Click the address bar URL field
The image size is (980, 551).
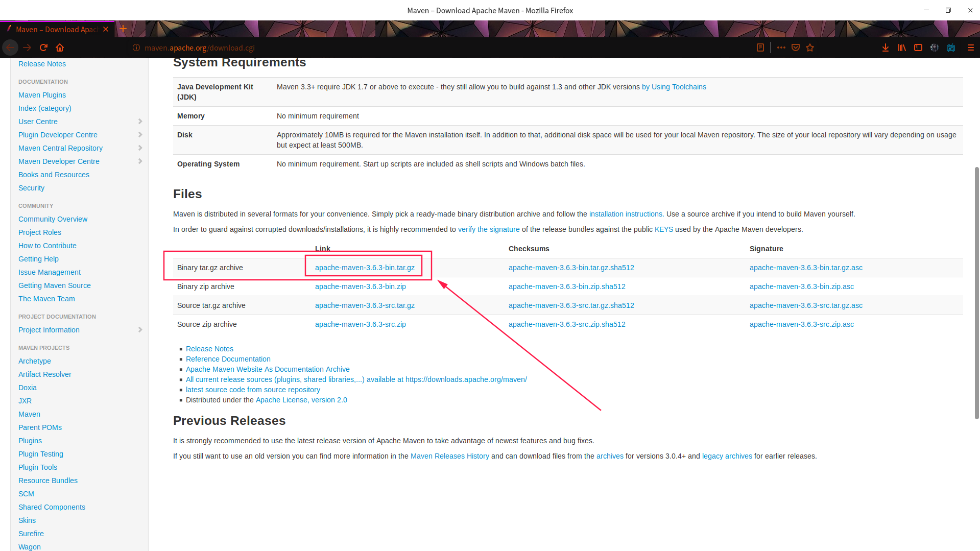coord(439,47)
